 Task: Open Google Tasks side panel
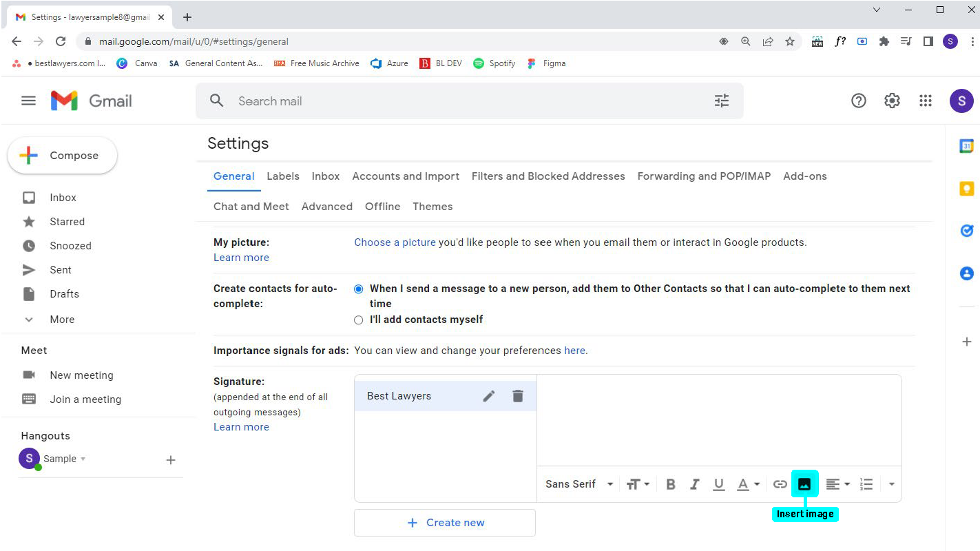click(x=966, y=231)
